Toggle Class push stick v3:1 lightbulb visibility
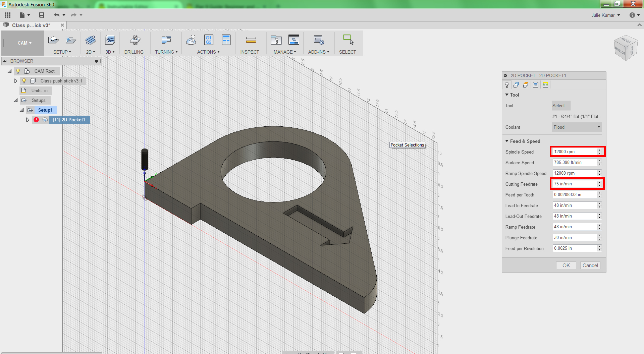The image size is (644, 354). (x=24, y=81)
